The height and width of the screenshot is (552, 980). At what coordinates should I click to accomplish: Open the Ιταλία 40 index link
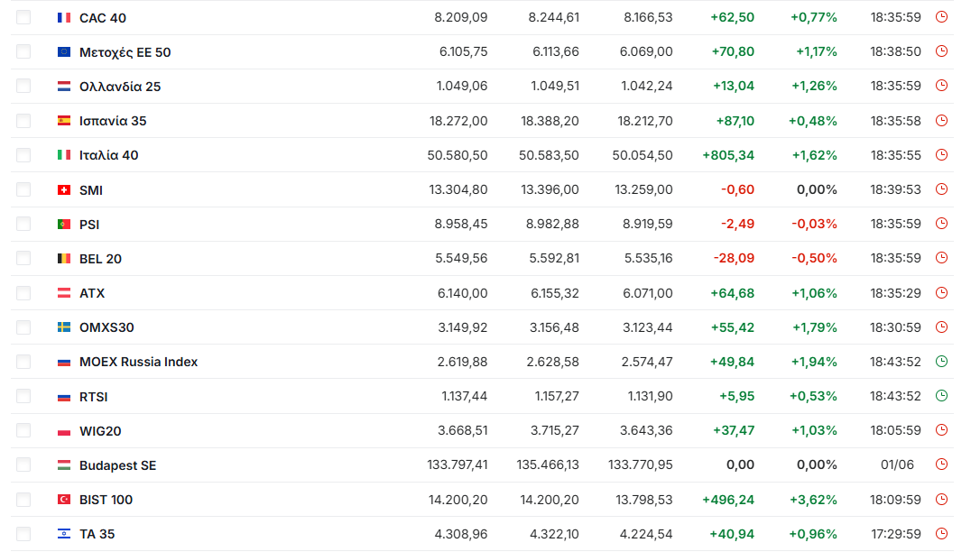click(x=109, y=155)
